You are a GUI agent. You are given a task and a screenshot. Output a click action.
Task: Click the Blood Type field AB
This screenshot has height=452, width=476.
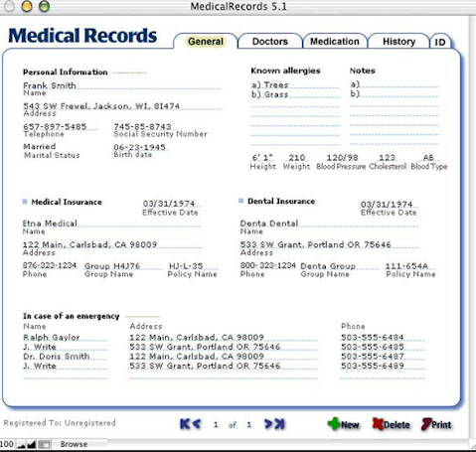(428, 158)
